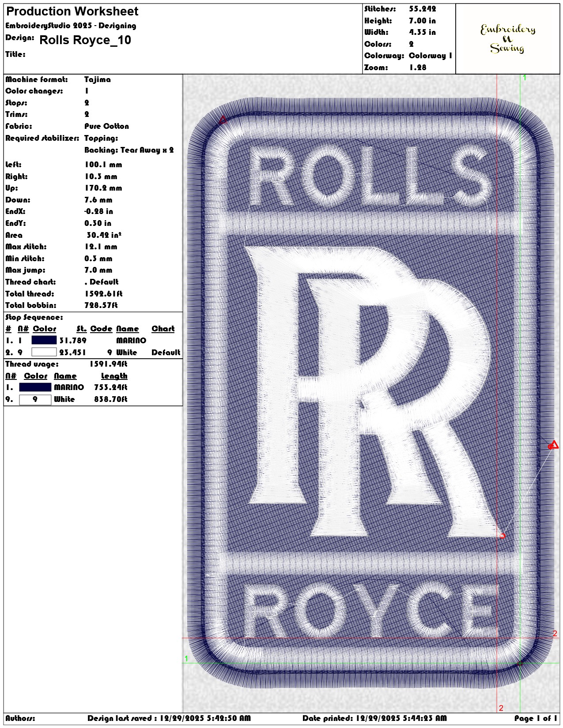Click the Up value 170.2 mm

tap(103, 188)
